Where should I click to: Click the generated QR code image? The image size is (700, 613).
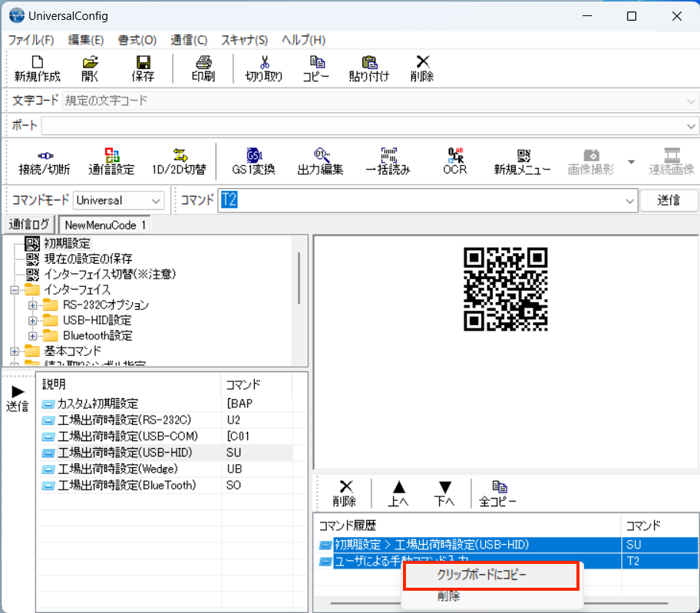506,288
